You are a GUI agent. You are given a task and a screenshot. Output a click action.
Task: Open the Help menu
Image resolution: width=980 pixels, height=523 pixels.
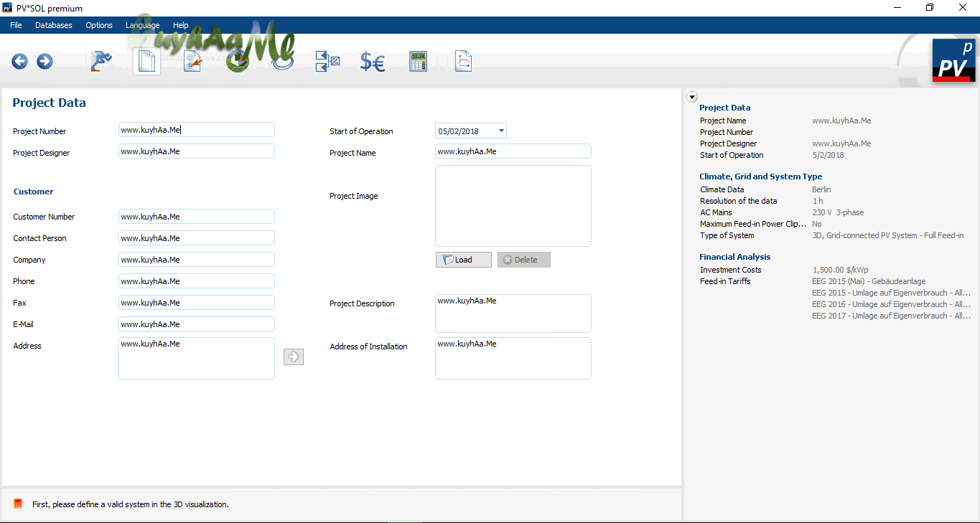[x=181, y=25]
